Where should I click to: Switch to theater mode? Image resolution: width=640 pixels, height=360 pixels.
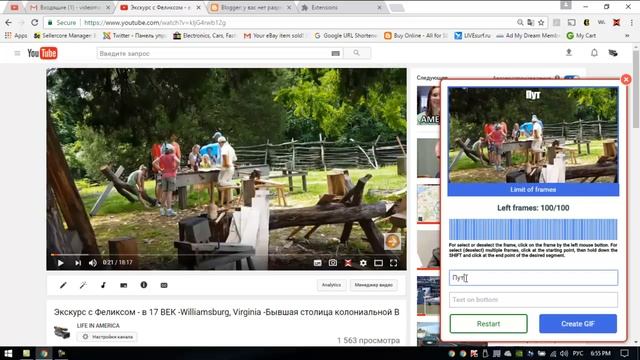click(378, 263)
